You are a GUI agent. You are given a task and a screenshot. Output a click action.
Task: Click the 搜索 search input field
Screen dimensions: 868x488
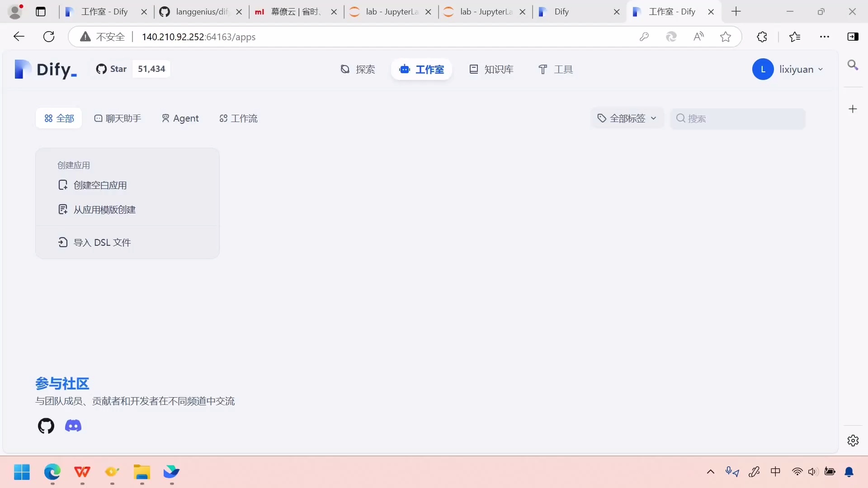737,118
